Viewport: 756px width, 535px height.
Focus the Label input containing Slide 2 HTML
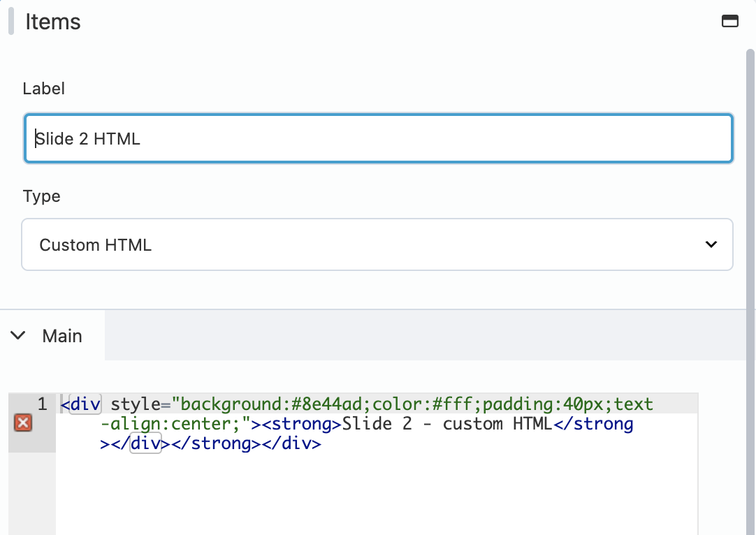tap(379, 138)
